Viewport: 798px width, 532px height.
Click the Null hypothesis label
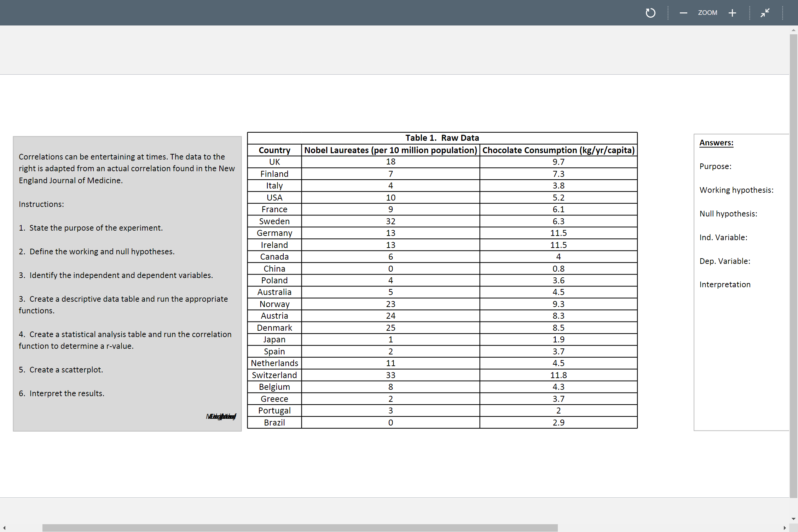pyautogui.click(x=728, y=214)
